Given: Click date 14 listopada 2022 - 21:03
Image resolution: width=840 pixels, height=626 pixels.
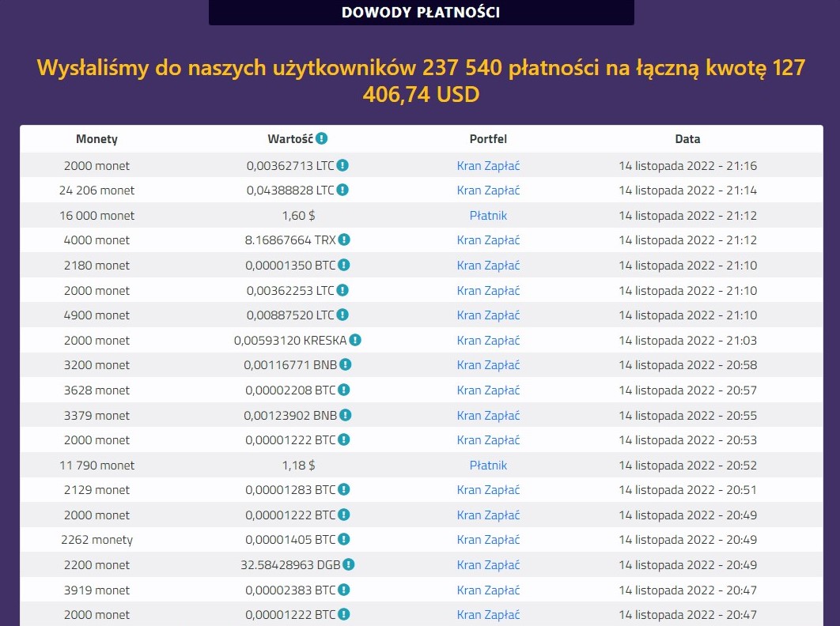Looking at the screenshot, I should [x=687, y=341].
